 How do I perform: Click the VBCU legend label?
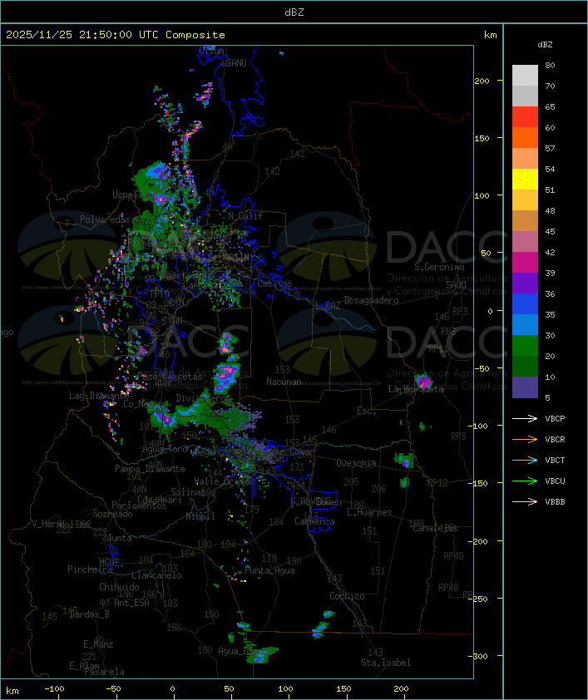[x=555, y=481]
